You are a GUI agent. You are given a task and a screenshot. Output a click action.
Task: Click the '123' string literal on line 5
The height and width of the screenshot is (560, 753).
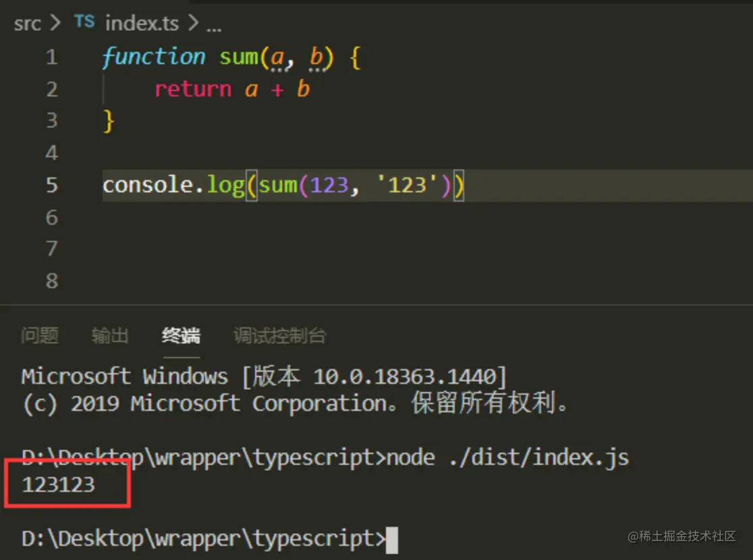point(407,185)
